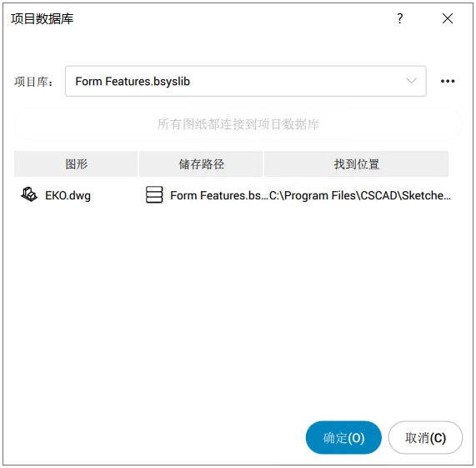Open the help question mark icon
476x468 pixels.
[x=400, y=18]
